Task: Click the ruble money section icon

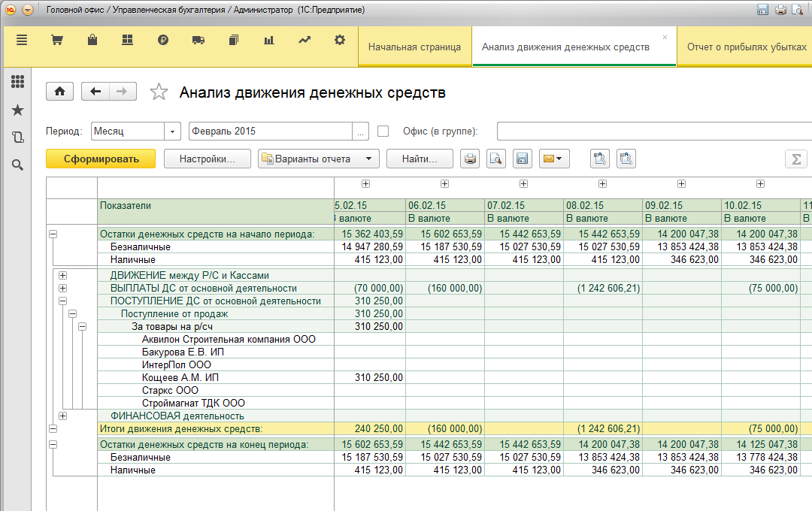Action: tap(163, 41)
